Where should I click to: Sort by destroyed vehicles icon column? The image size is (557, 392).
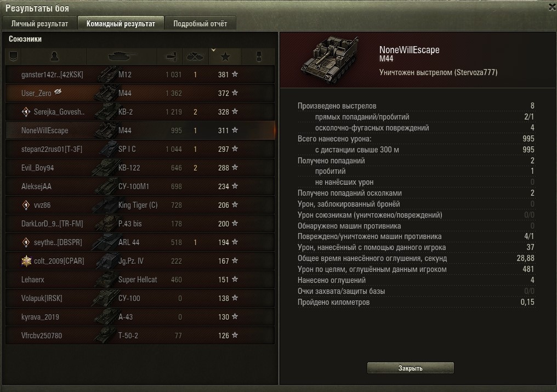196,56
